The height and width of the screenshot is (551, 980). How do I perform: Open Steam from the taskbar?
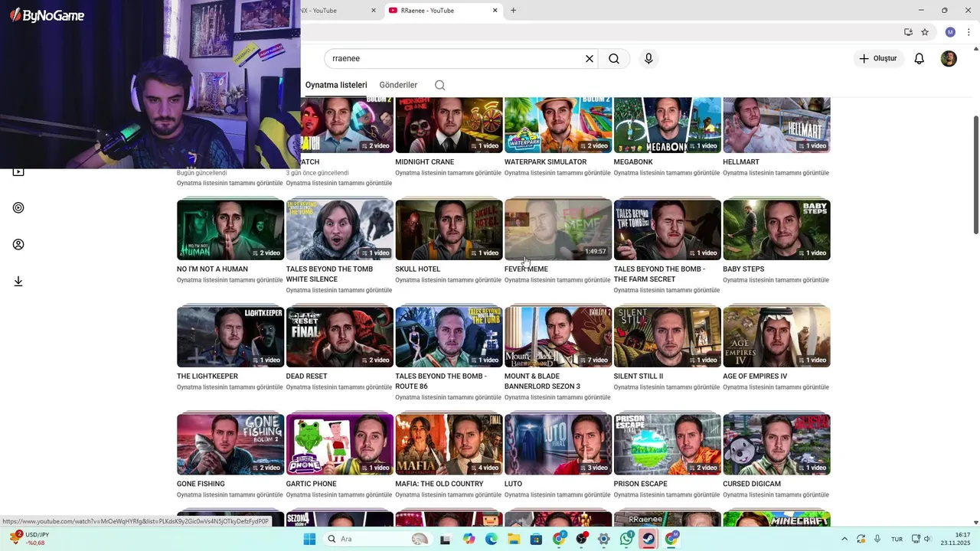click(648, 539)
